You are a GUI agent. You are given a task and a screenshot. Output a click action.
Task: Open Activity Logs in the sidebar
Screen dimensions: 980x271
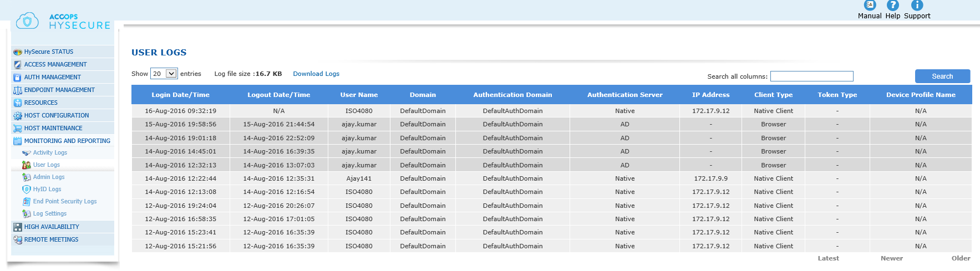tap(50, 152)
